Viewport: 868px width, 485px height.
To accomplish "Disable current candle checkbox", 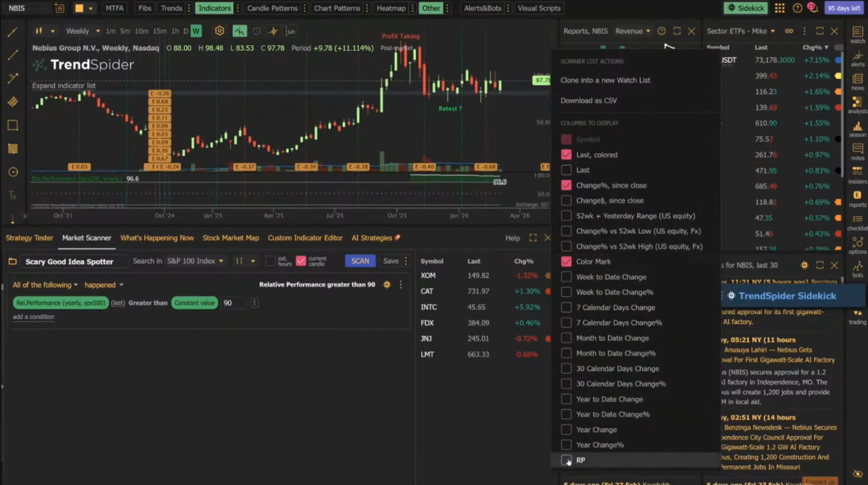I will pos(301,261).
